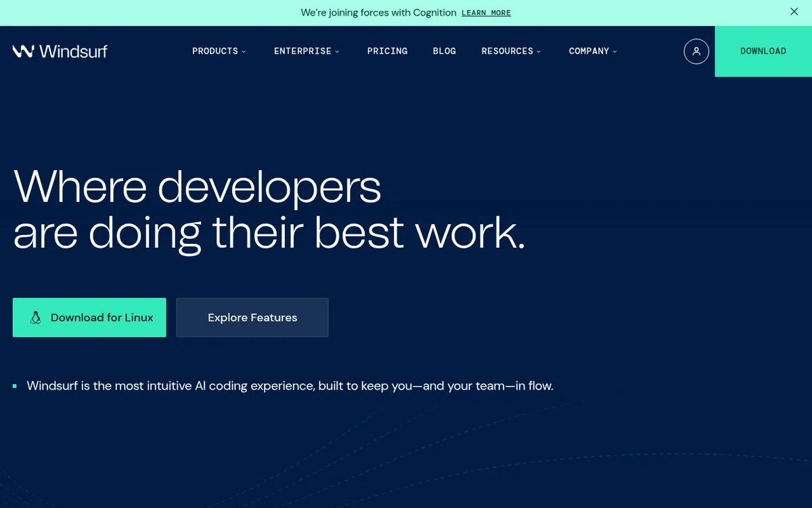Expand the chevron beside Products
This screenshot has height=508, width=812.
pos(244,51)
